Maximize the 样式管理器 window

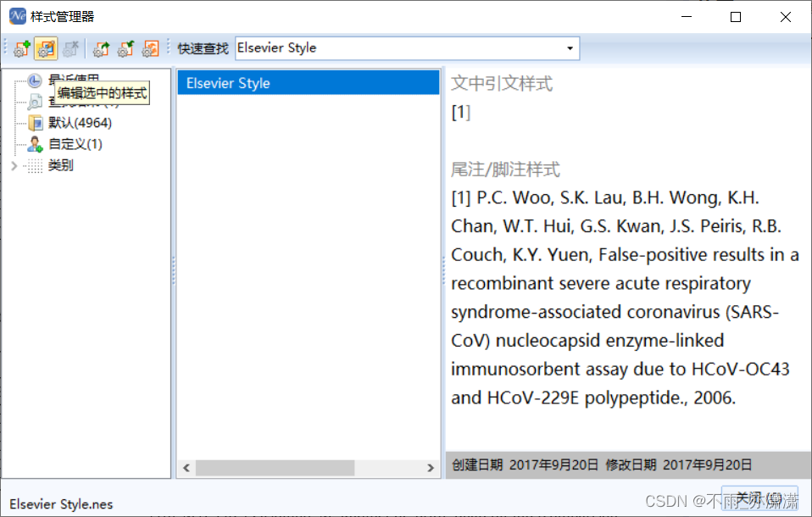click(x=736, y=17)
